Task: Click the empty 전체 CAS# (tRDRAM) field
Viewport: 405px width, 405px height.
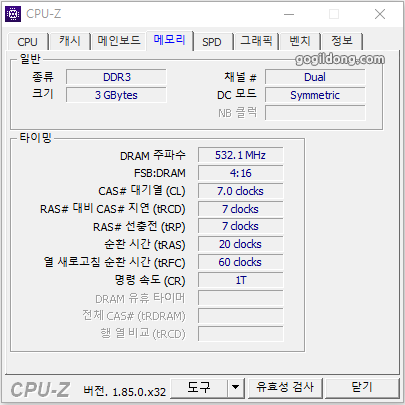Action: coord(240,316)
